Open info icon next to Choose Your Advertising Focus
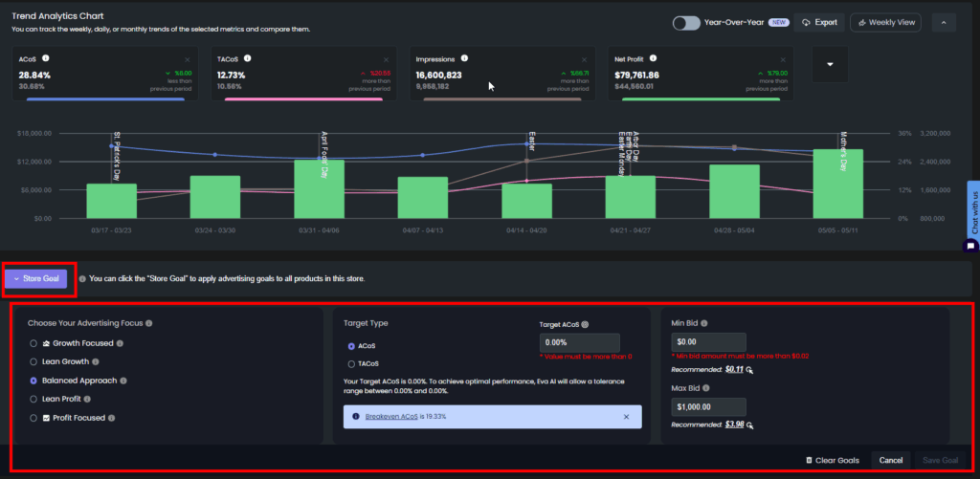Viewport: 980px width, 479px height. click(x=148, y=323)
